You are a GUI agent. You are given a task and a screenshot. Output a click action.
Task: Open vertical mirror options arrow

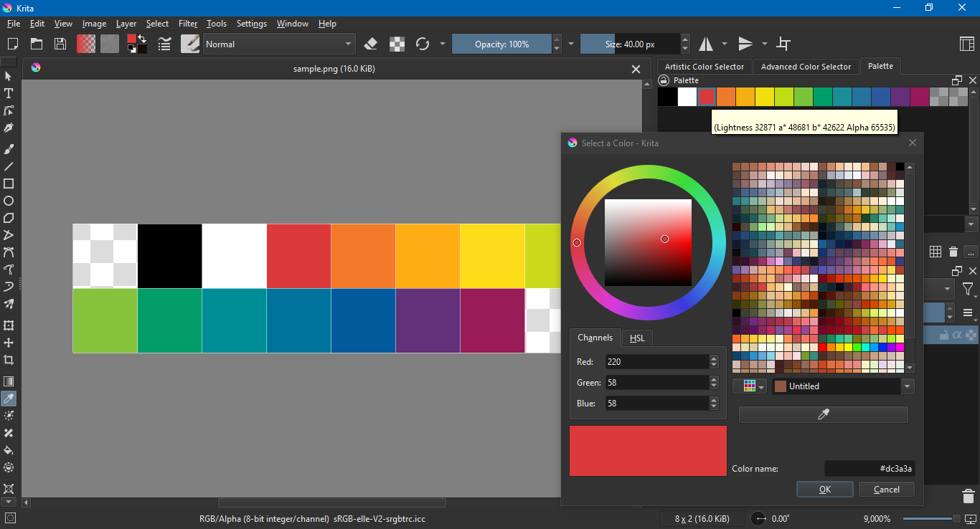(x=764, y=44)
